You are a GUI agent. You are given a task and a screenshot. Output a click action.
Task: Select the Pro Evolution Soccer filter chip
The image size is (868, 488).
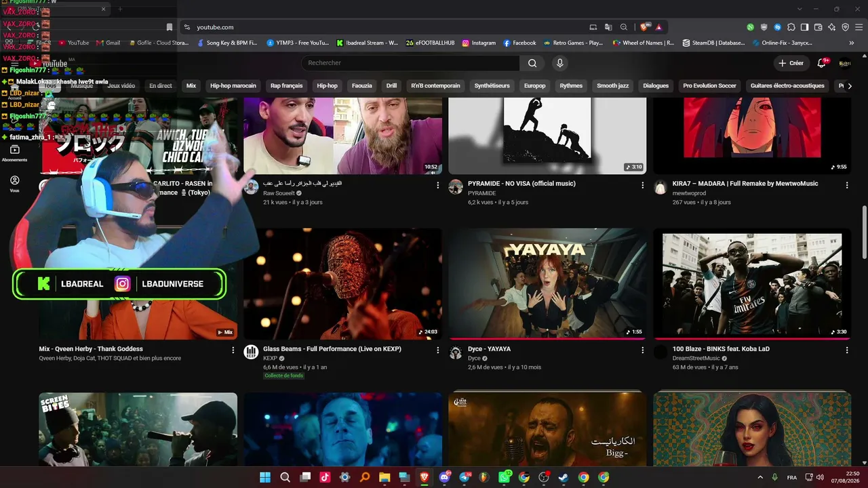click(710, 86)
